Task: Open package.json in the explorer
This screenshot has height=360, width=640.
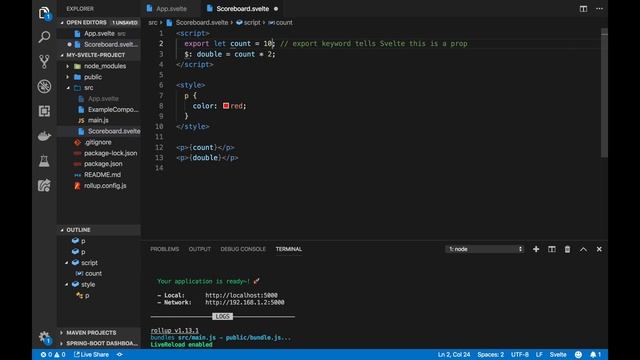Action: pyautogui.click(x=99, y=164)
